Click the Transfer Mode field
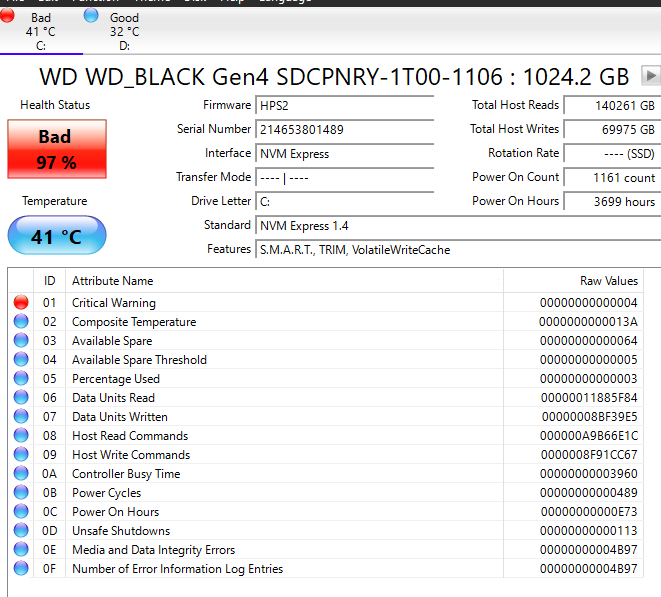The image size is (661, 597). click(x=345, y=177)
